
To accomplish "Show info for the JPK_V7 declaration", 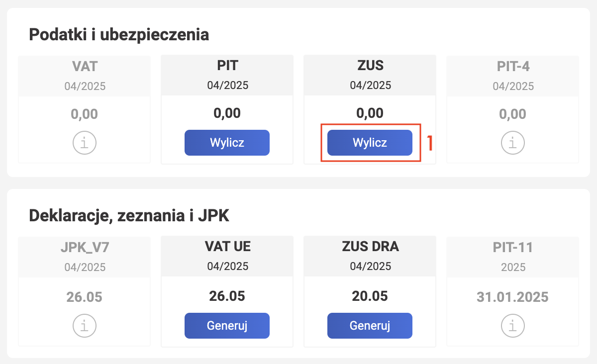I will point(85,326).
